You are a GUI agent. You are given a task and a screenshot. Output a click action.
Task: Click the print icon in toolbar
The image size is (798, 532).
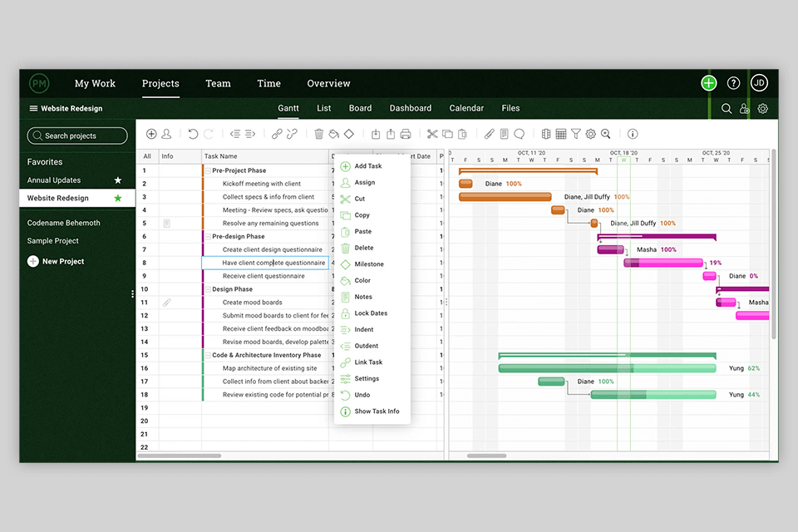pos(406,134)
